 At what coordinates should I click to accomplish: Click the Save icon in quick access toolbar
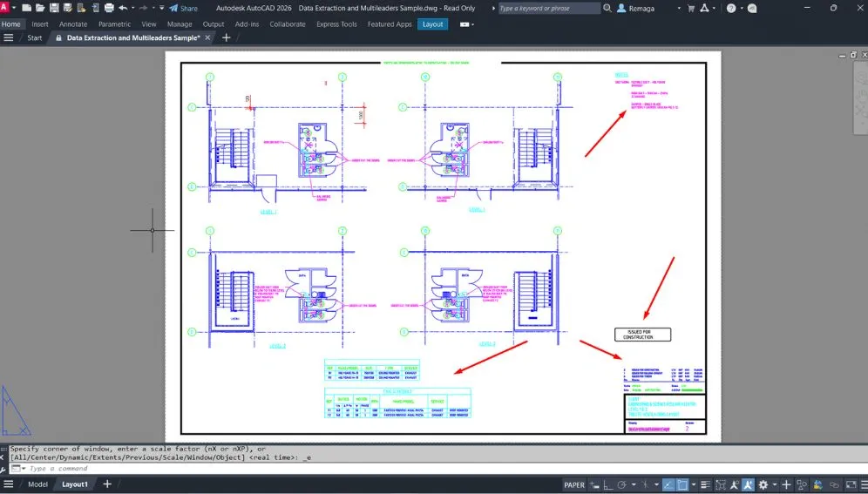pyautogui.click(x=55, y=8)
